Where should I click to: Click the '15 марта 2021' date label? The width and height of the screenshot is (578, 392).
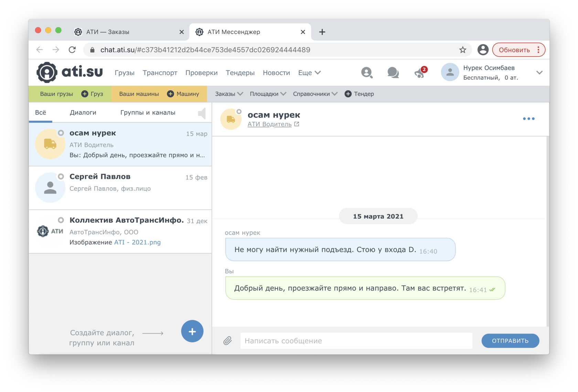[x=378, y=216]
